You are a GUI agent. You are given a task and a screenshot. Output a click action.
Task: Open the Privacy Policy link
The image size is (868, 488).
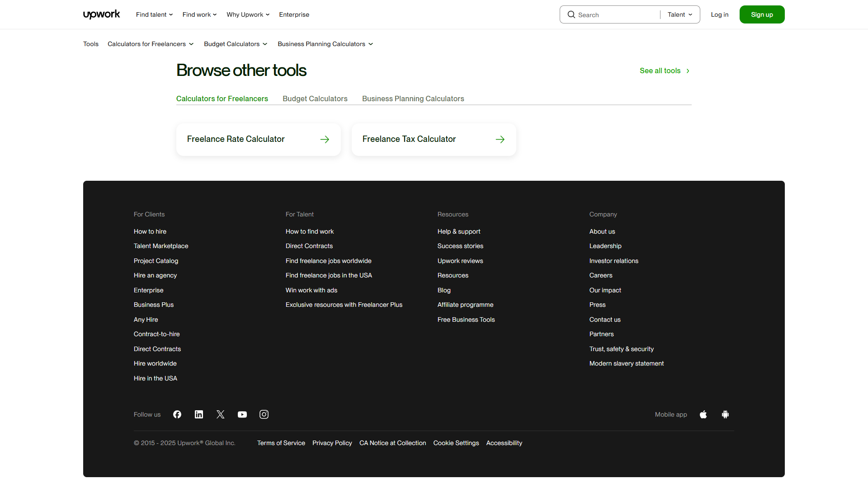332,443
